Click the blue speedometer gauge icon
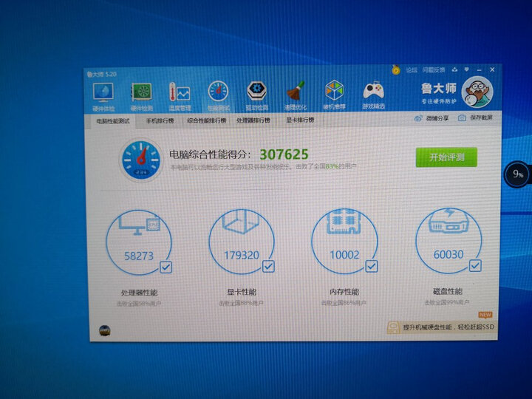Screen dimensions: 532x399 141,160
